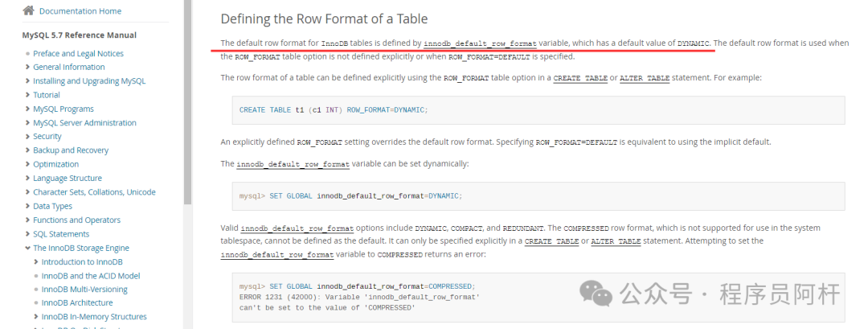This screenshot has width=868, height=329.
Task: Click the WeChat logo in the watermark
Action: (x=599, y=294)
